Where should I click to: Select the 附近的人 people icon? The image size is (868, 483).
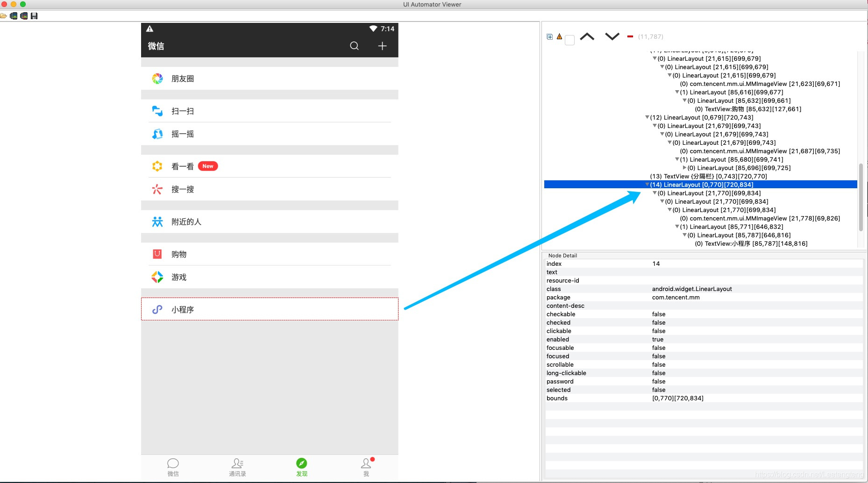[x=157, y=222]
